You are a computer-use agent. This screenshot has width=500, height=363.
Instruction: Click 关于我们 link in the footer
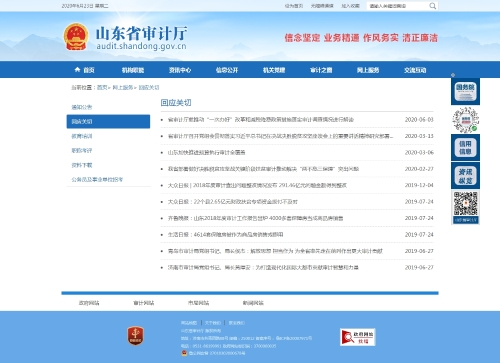[x=213, y=323]
